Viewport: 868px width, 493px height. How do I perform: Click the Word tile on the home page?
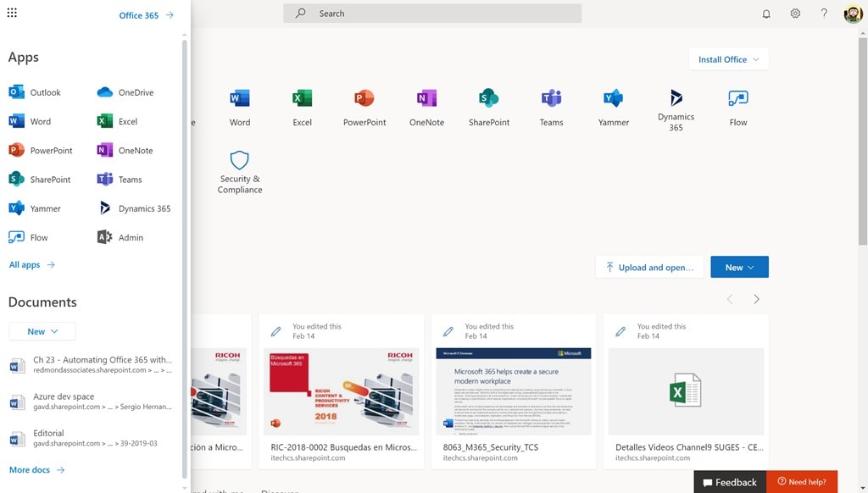(x=240, y=108)
